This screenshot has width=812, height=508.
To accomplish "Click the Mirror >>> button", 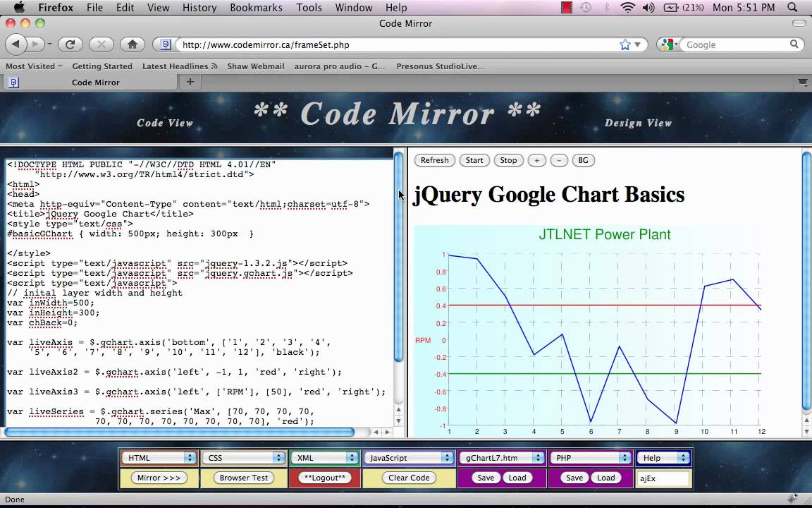I will [159, 478].
